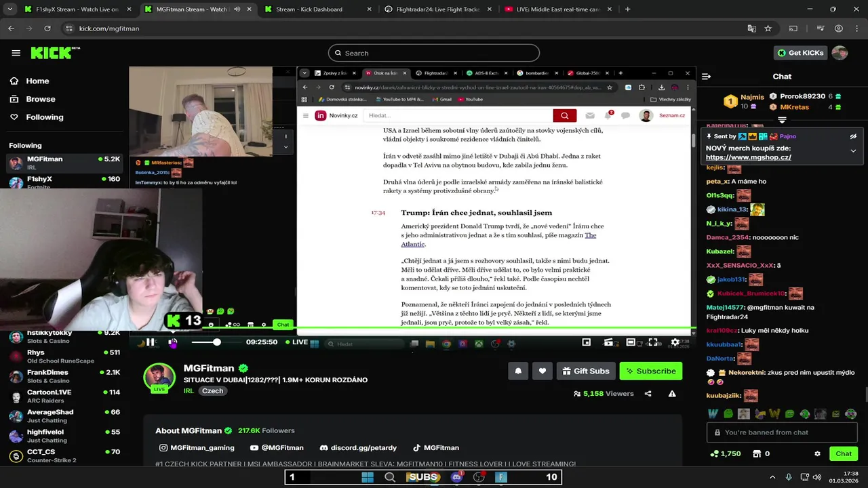This screenshot has height=488, width=868.
Task: Enable mini-player picture-in-picture icon
Action: (x=587, y=342)
